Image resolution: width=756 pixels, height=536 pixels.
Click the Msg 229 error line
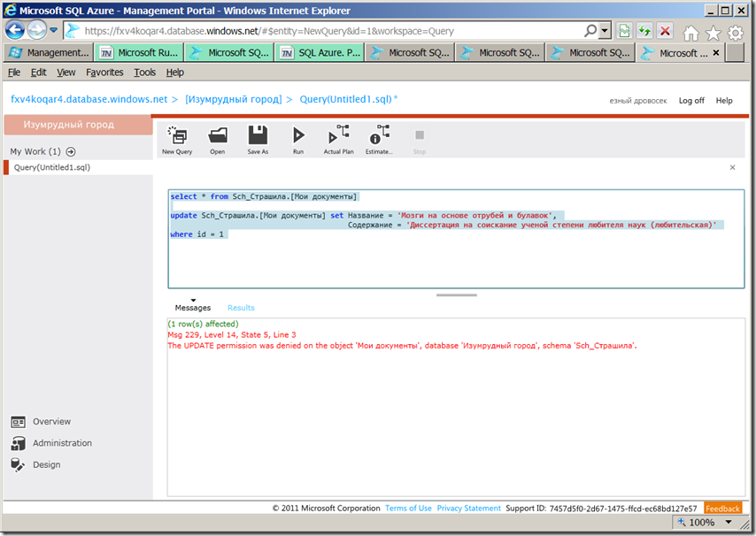click(231, 334)
